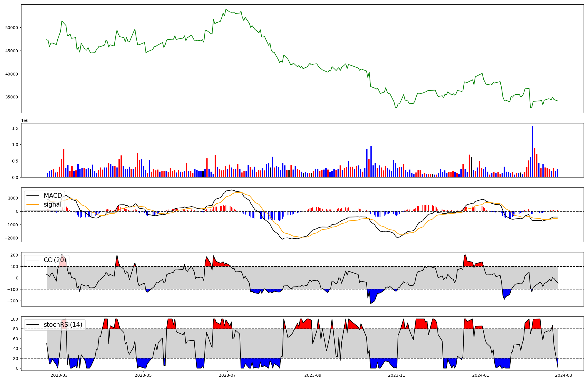Click the 1e6 volume exponent label
Screen dimensions: 588x382
[25, 121]
